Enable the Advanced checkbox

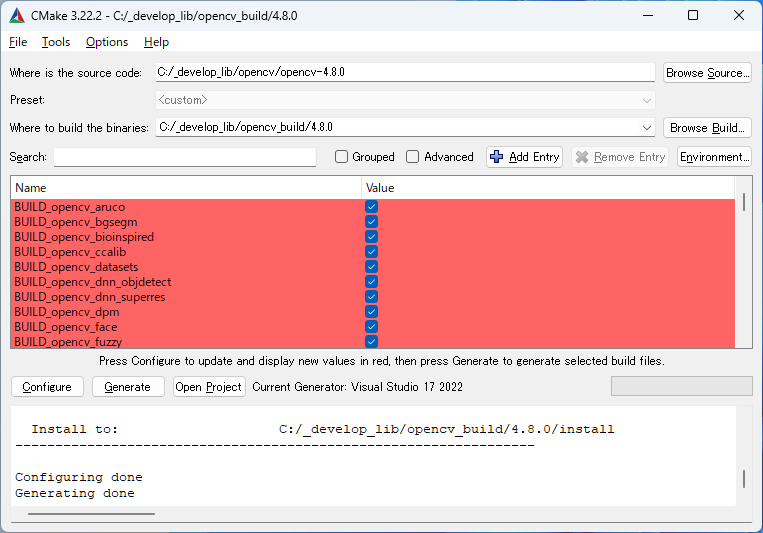pos(413,157)
